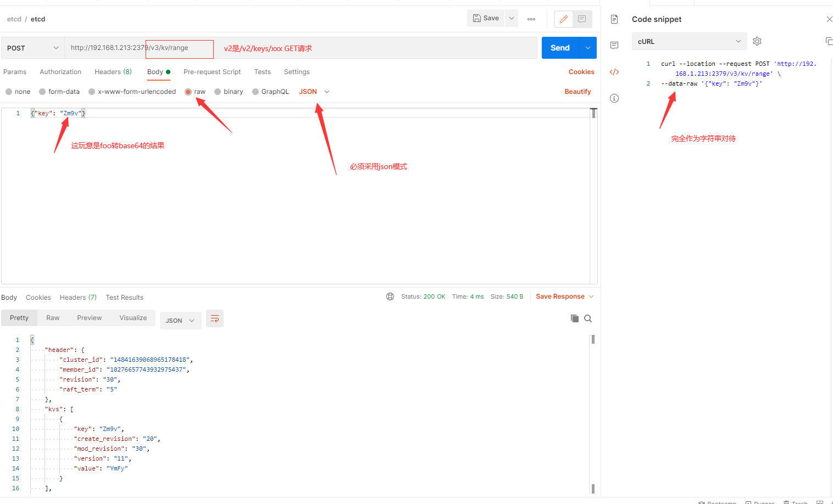Click the edit pencil icon near Save

click(x=563, y=19)
